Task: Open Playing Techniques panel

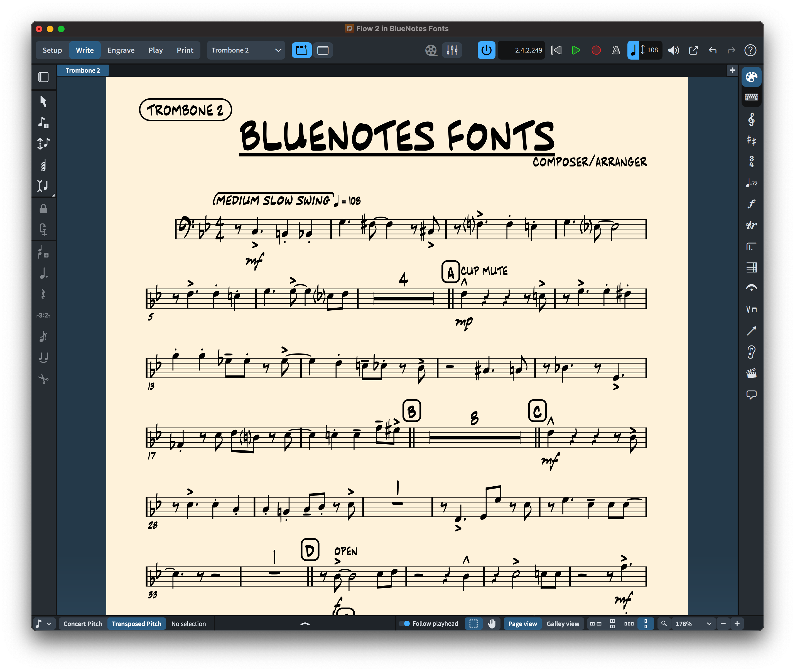Action: (751, 309)
